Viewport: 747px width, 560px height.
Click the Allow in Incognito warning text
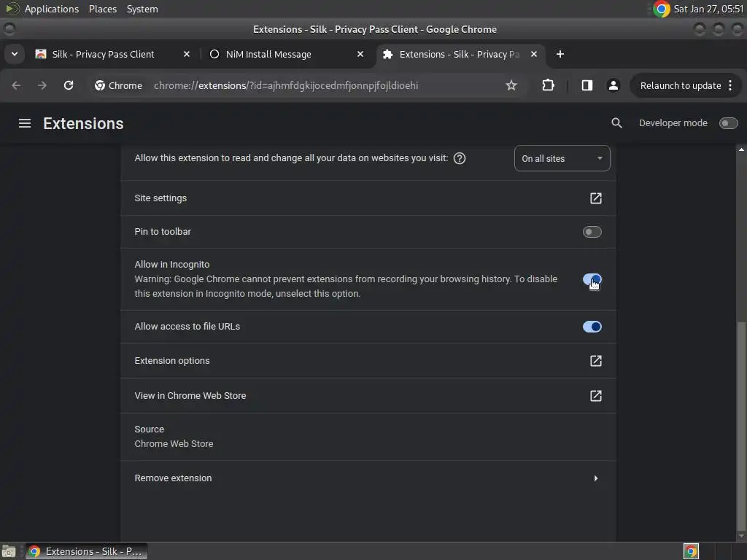click(x=346, y=286)
